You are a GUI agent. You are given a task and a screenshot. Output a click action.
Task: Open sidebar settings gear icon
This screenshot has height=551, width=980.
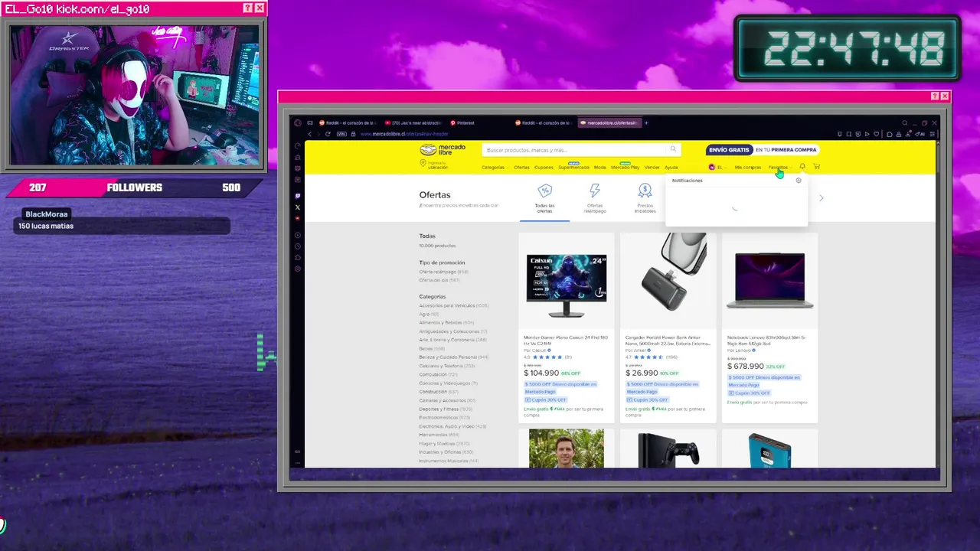point(298,269)
